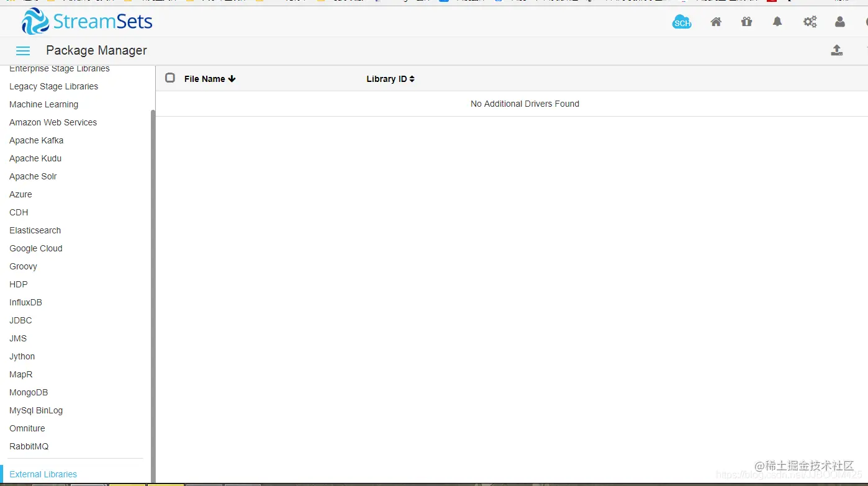Select Groovy category
This screenshot has height=486, width=868.
point(23,266)
